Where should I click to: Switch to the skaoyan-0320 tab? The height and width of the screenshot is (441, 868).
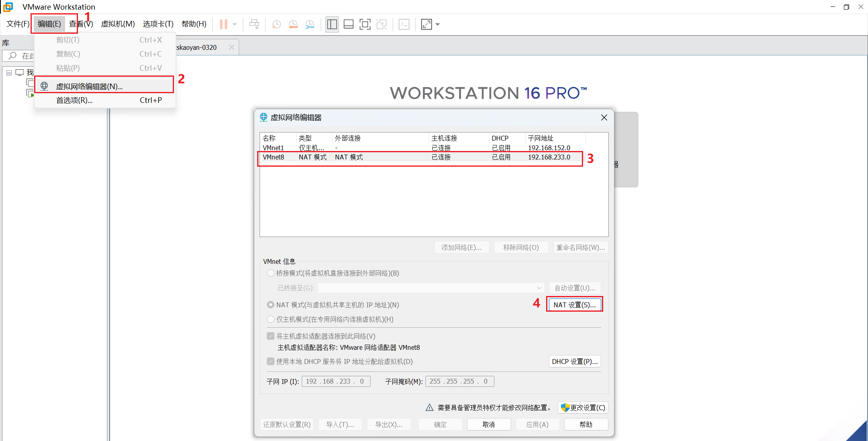[207, 47]
